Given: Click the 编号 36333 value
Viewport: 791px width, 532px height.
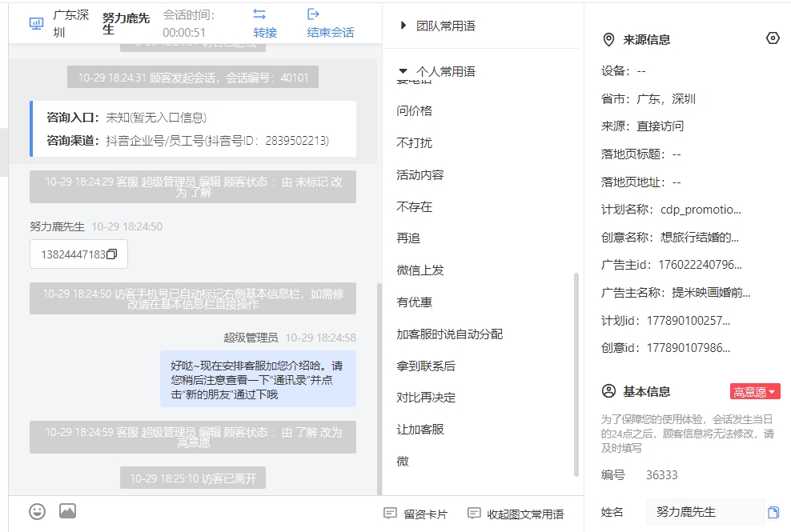Looking at the screenshot, I should (x=662, y=475).
